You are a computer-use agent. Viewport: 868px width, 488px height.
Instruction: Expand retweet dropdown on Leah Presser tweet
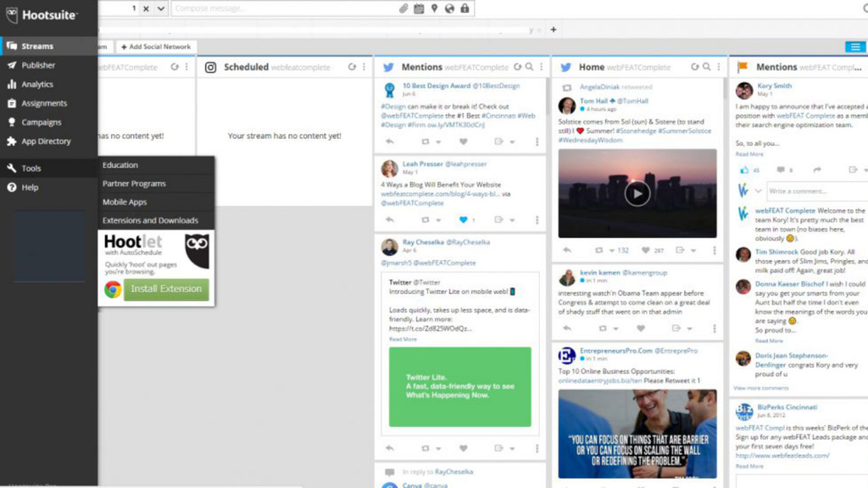coord(438,220)
